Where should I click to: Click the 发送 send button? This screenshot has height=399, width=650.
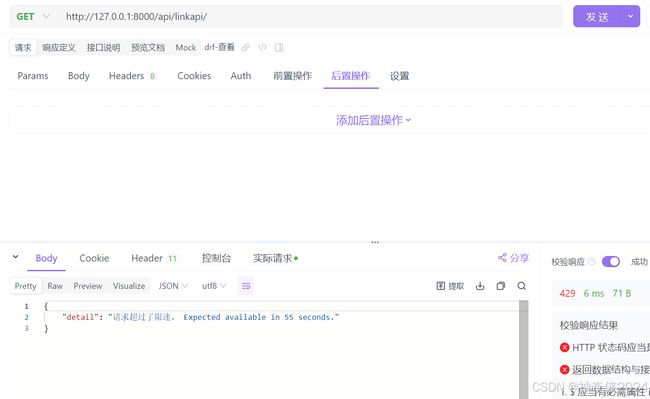click(597, 17)
